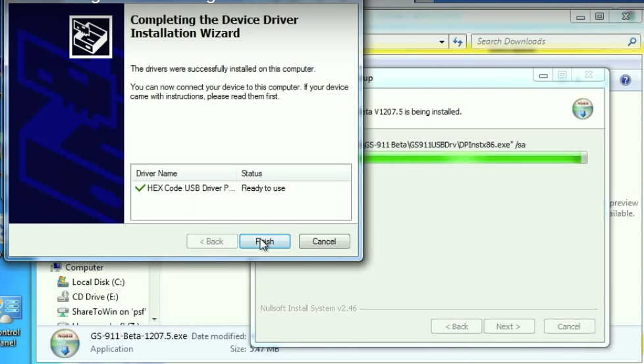644x364 pixels.
Task: Click the GS-911-Beta-1207.5.exe file name
Action: point(139,336)
